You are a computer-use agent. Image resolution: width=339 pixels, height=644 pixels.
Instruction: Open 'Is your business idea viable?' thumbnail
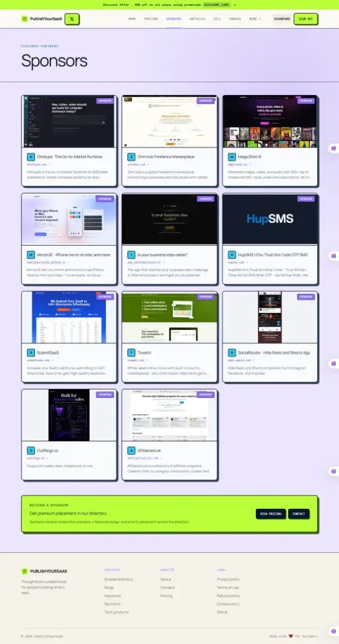point(169,219)
